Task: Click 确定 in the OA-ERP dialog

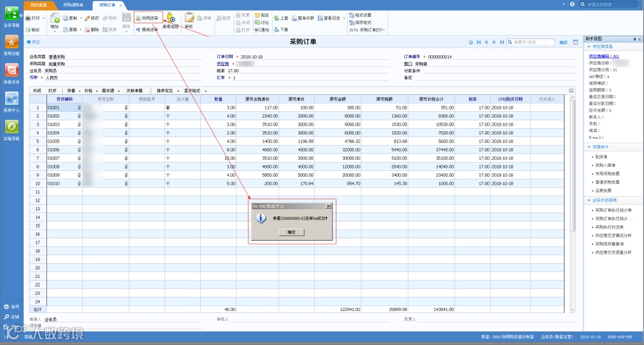Action: coord(292,233)
